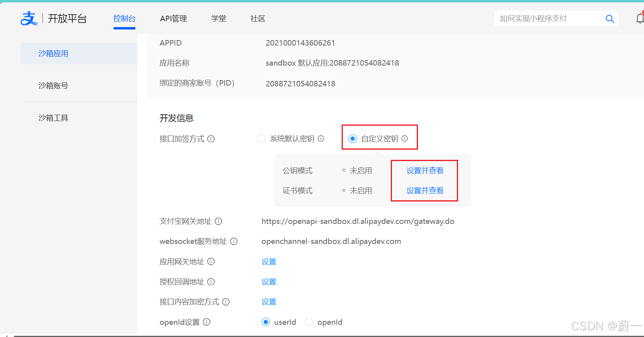Click info icon beside 自定义密钥
This screenshot has width=644, height=337.
point(405,139)
